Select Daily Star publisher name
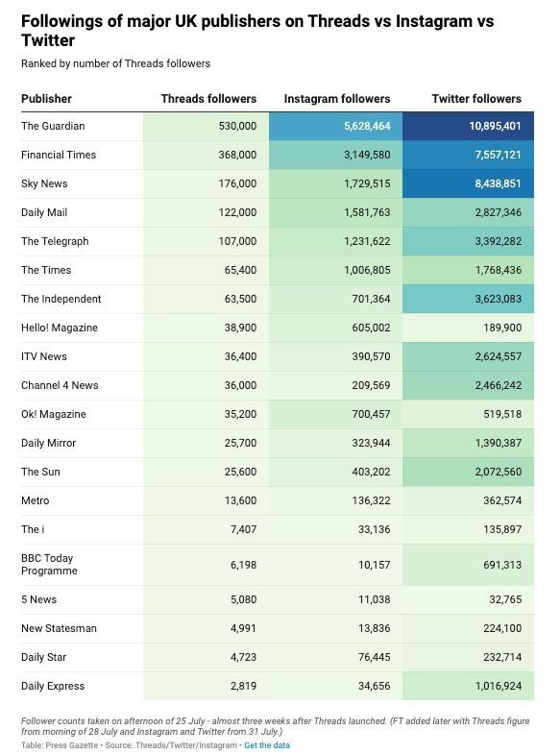The width and height of the screenshot is (560, 754). 44,657
